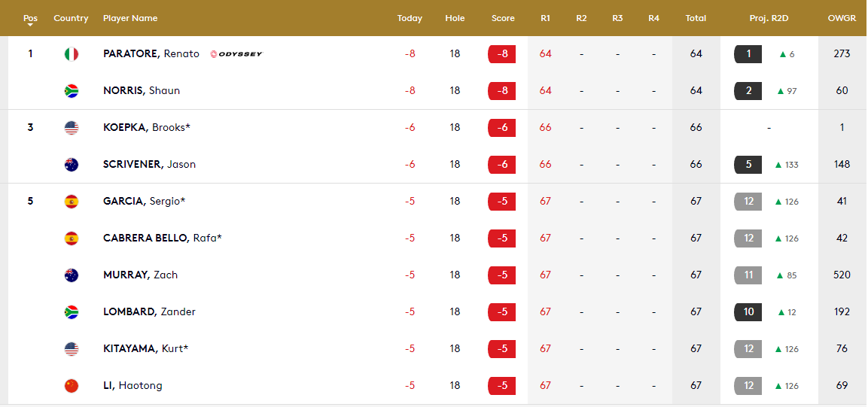
Task: Click Spain flag next to Garcia
Action: 72,202
